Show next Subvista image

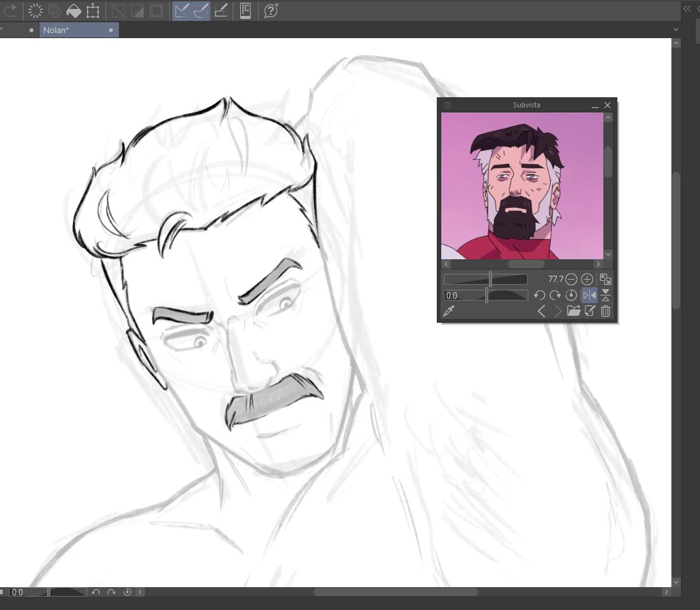click(x=557, y=311)
